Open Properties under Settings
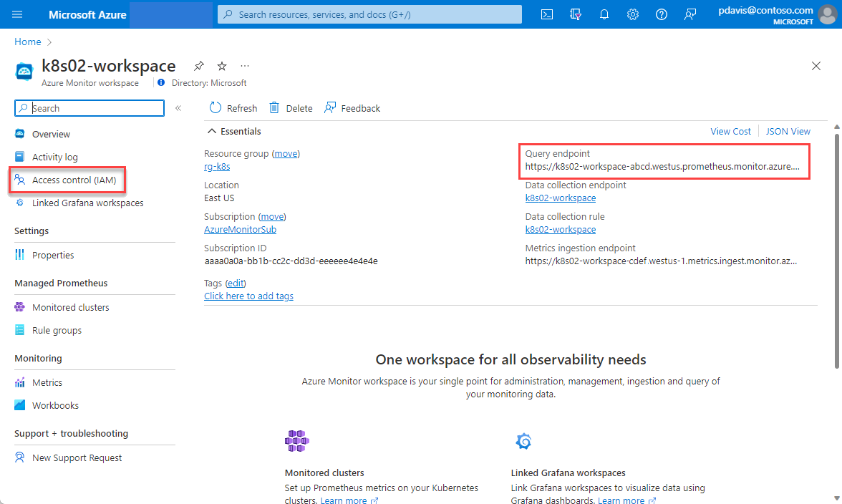 coord(53,255)
